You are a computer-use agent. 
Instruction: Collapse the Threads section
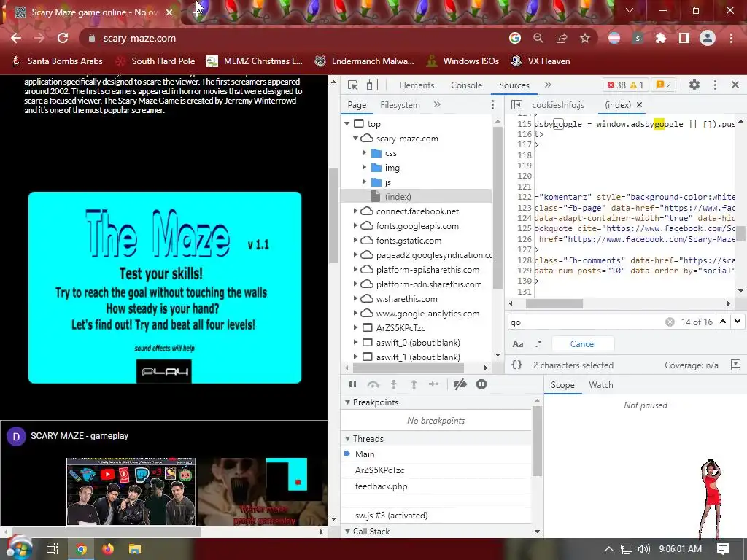tap(348, 438)
